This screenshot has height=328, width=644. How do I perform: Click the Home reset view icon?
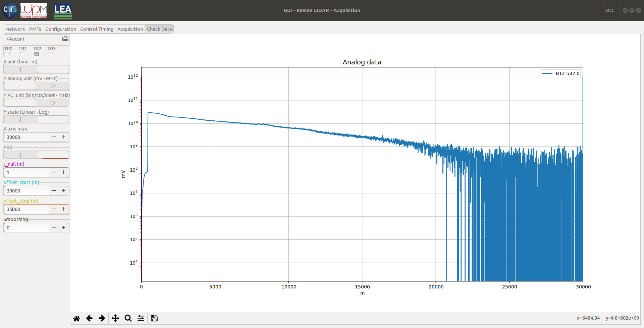76,318
